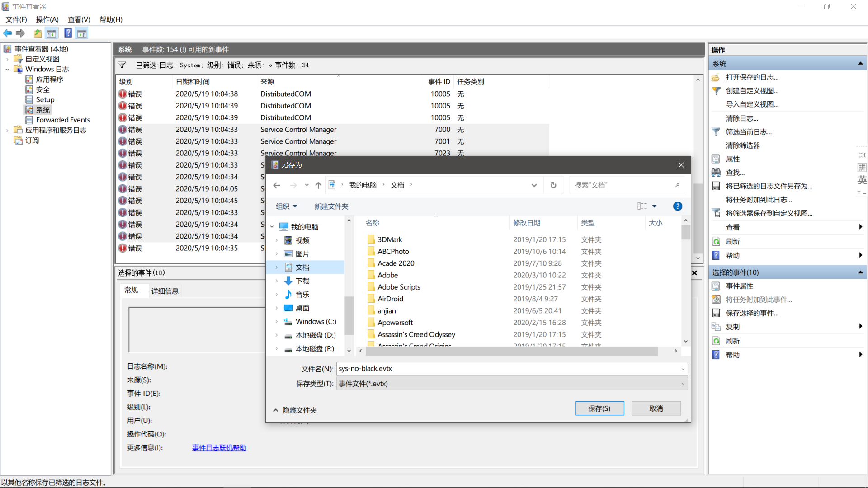Refresh the System log via 刷新 action
868x488 pixels.
pos(732,241)
